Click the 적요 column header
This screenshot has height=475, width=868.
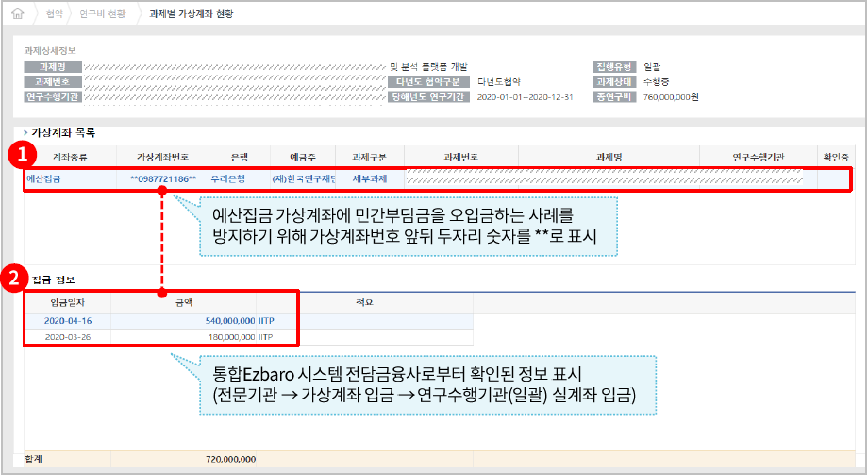(364, 302)
